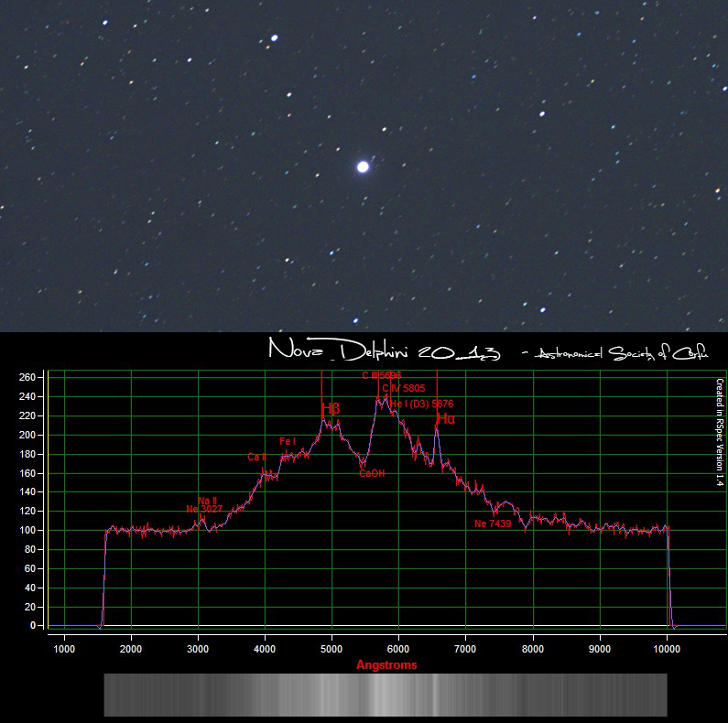Click the Created in RSpec Version 1.4 text

pyautogui.click(x=719, y=430)
